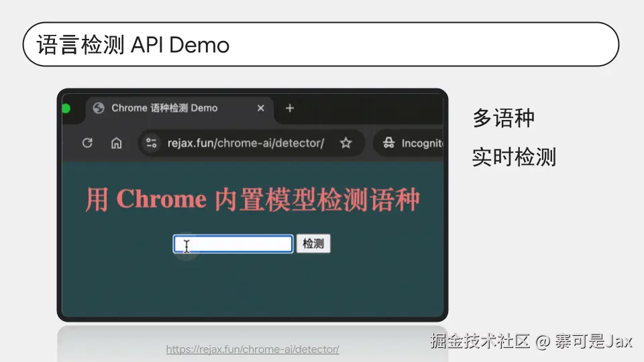Click the green window maximize button
The width and height of the screenshot is (644, 362).
66,109
